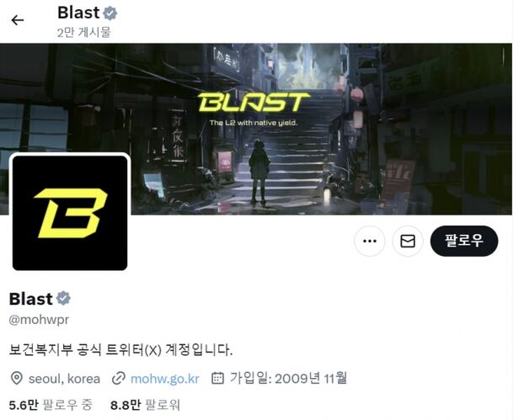Click the envelope message icon
This screenshot has height=420, width=519.
point(408,241)
